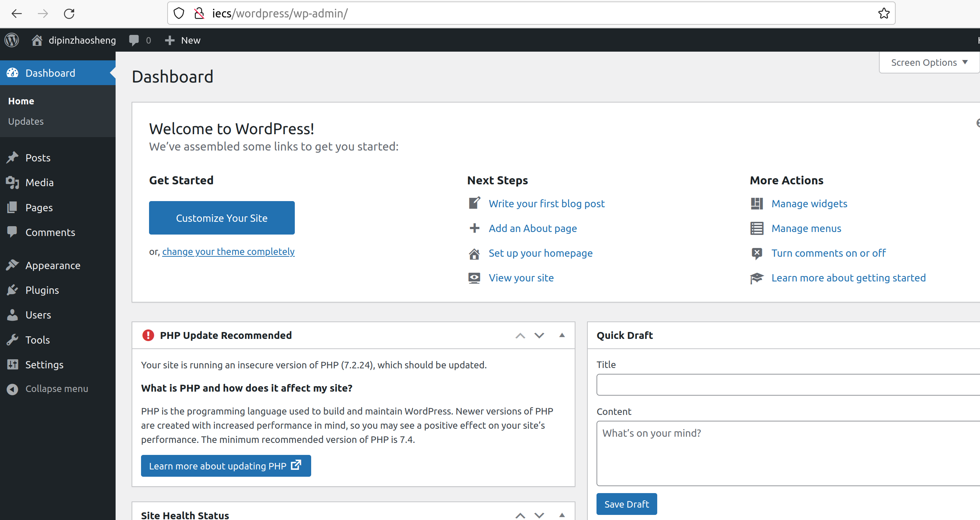This screenshot has height=520, width=980.
Task: Expand the Screen Options dropdown
Action: pyautogui.click(x=929, y=63)
